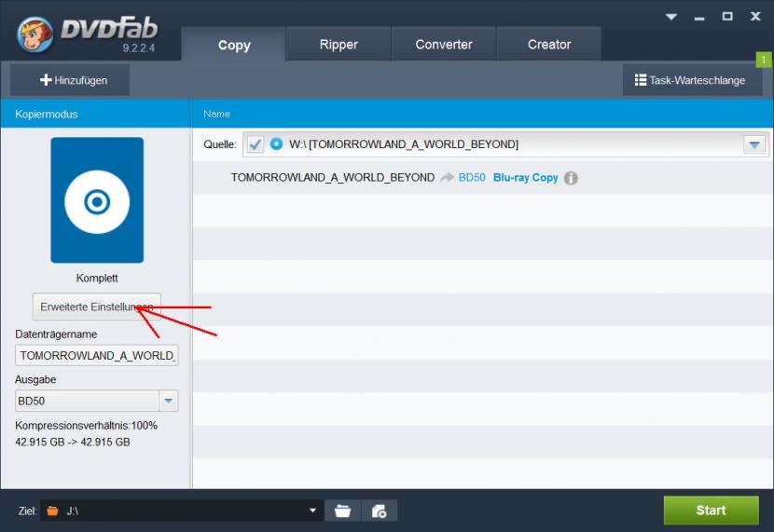Click the Datenträgername text field

(x=97, y=355)
